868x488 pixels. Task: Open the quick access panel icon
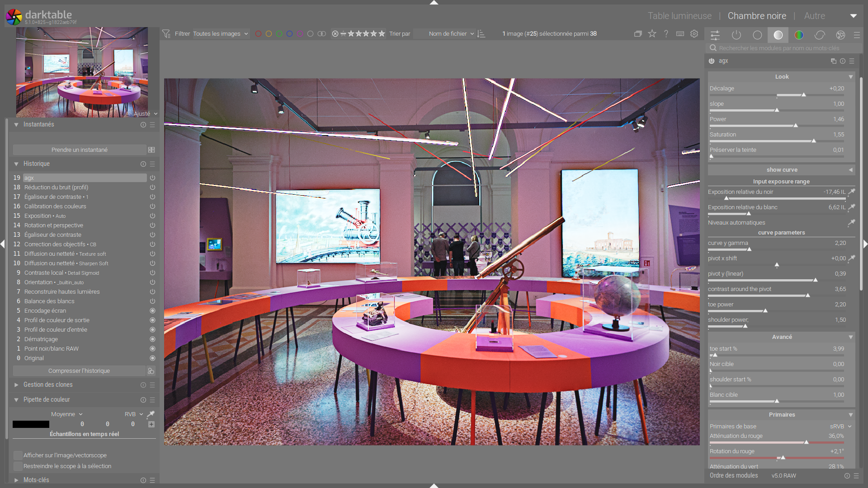click(x=715, y=35)
